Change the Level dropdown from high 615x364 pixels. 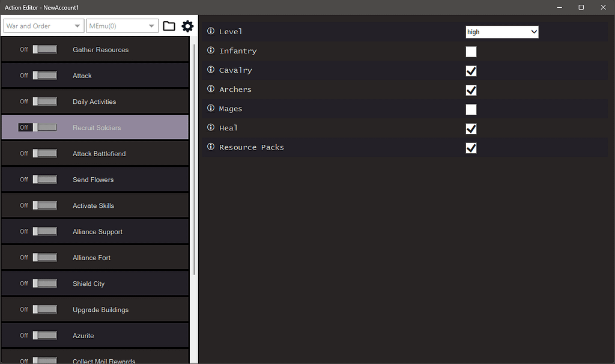pyautogui.click(x=501, y=31)
